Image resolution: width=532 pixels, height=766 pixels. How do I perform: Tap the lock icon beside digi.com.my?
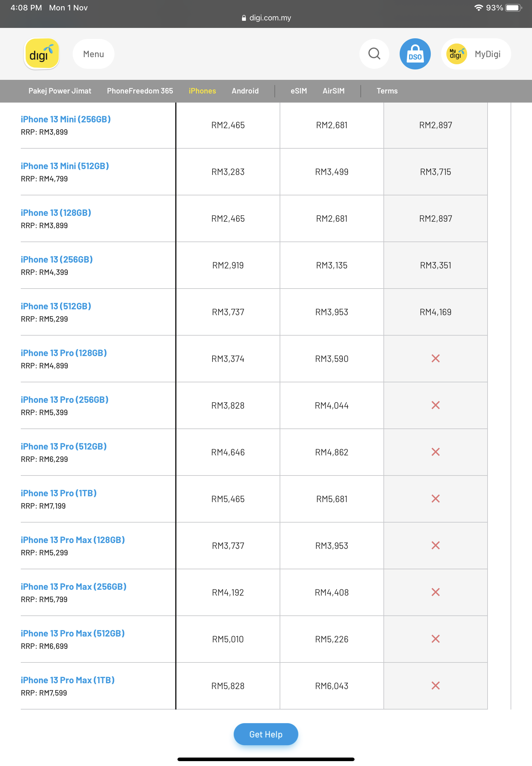pyautogui.click(x=244, y=18)
